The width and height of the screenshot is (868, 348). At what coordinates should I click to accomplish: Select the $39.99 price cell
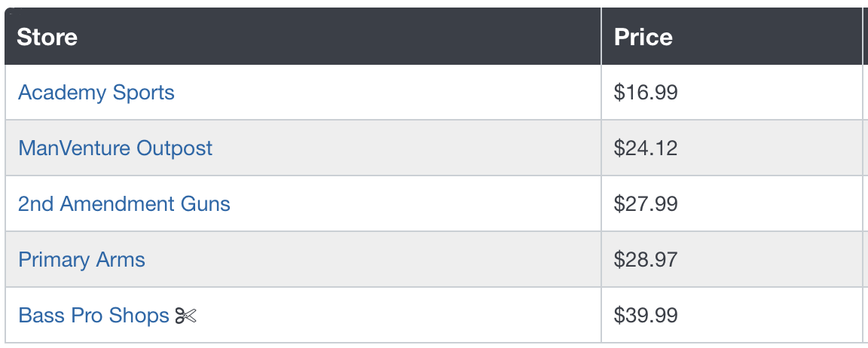[x=732, y=315]
